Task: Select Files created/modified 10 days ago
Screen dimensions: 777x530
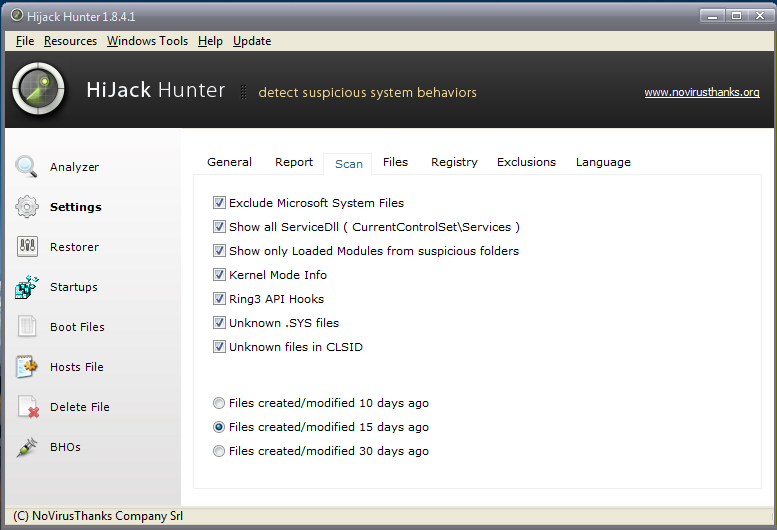Action: pyautogui.click(x=219, y=403)
